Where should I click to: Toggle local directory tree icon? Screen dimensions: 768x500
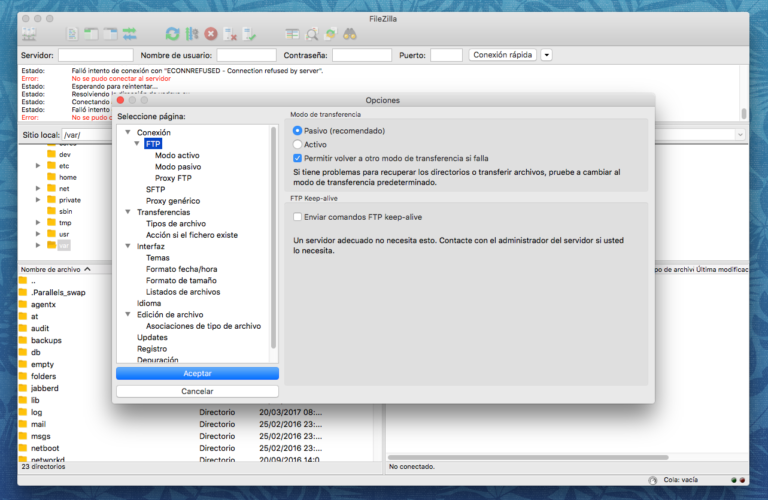click(91, 34)
